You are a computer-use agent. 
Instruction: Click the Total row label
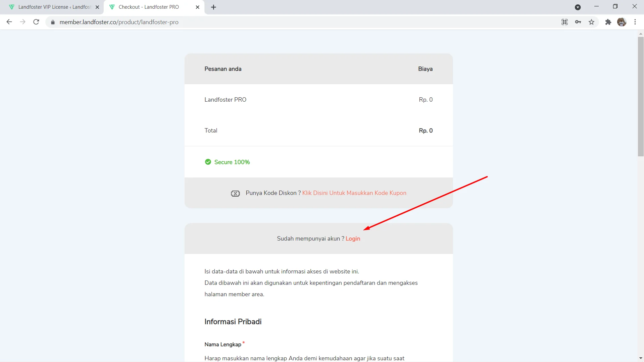(x=211, y=131)
